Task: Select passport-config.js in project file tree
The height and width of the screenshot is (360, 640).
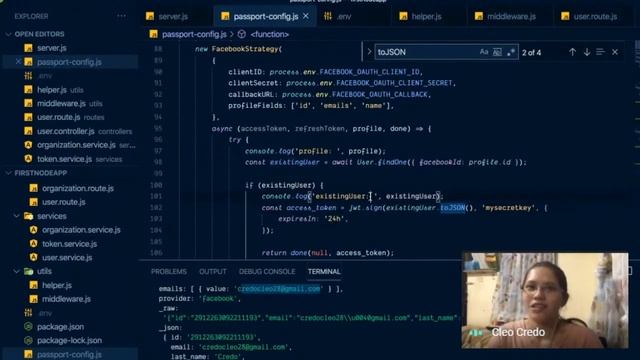Action: 69,354
